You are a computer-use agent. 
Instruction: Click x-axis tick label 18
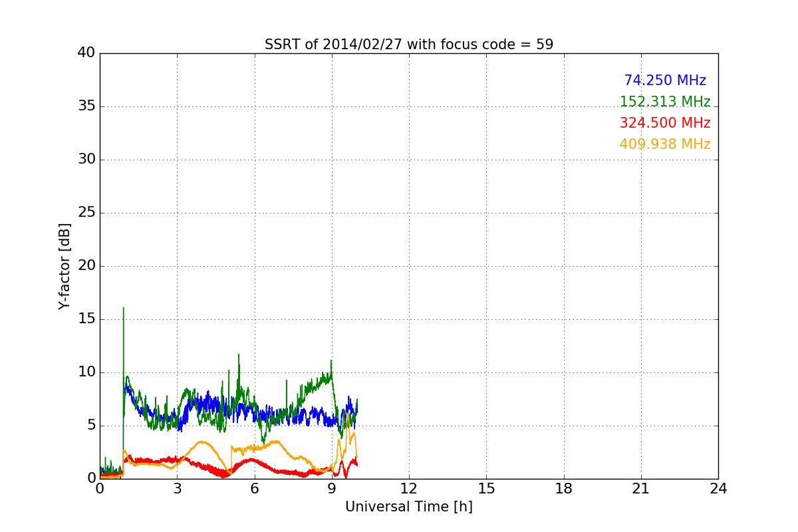pos(564,489)
